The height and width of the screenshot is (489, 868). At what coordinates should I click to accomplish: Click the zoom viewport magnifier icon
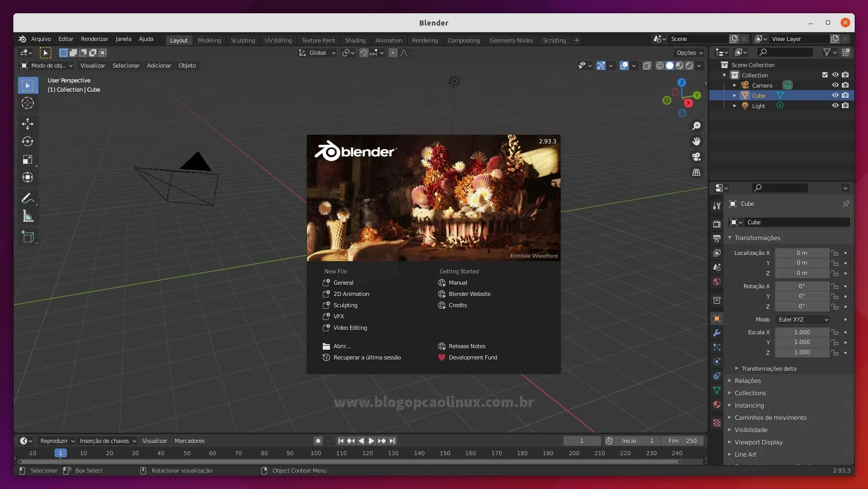(696, 126)
